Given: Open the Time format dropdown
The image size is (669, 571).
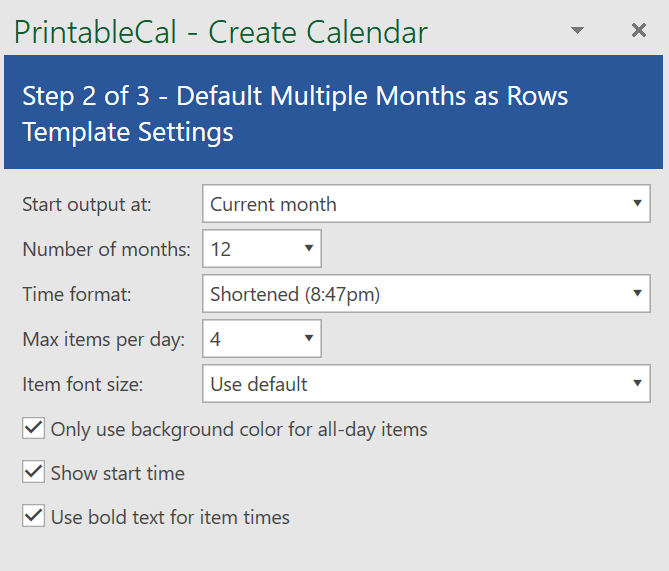Looking at the screenshot, I should [426, 294].
